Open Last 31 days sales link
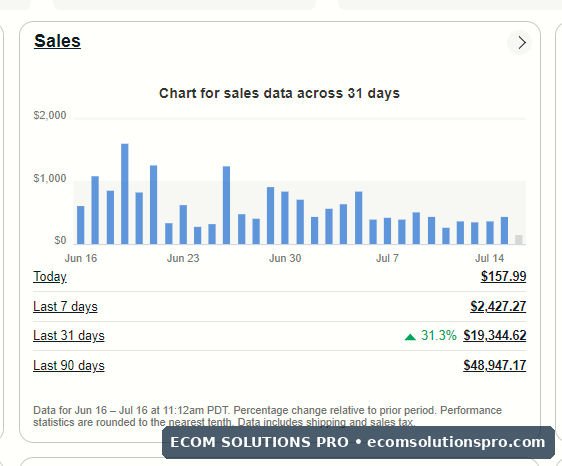 [69, 336]
